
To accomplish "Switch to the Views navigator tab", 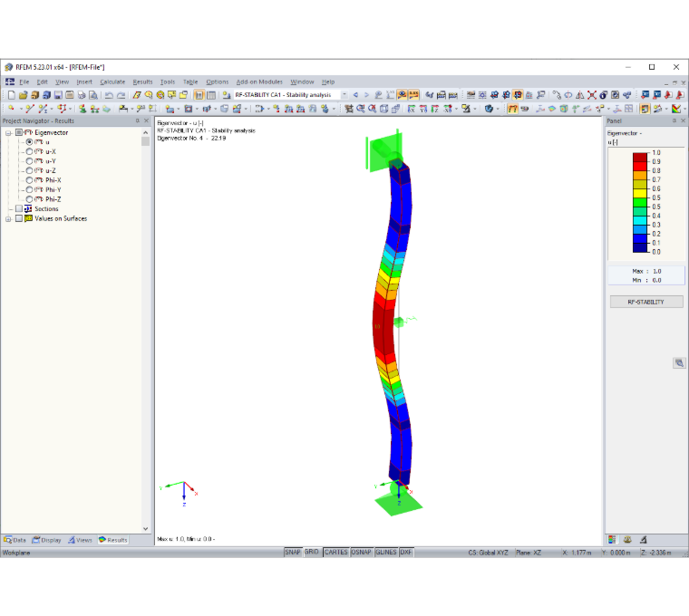I will click(x=80, y=540).
